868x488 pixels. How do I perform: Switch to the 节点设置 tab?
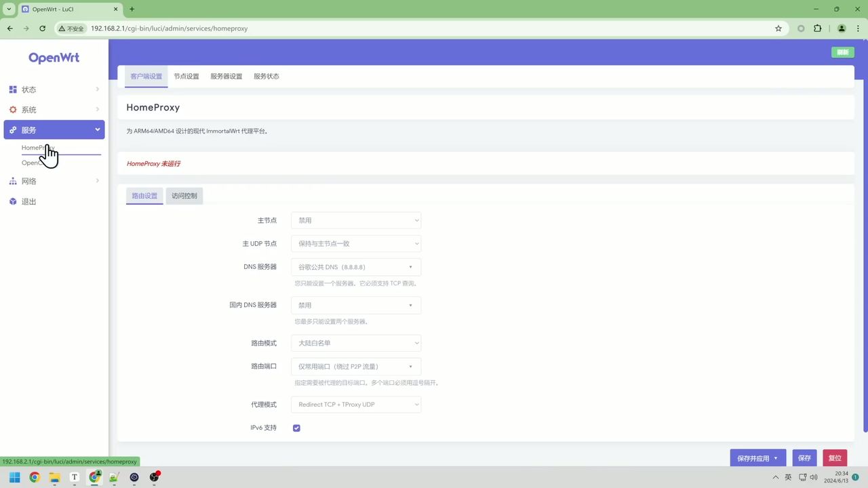[186, 76]
